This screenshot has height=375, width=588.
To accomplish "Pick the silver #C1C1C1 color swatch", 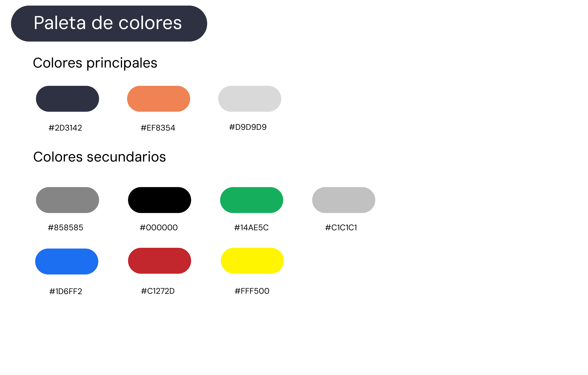I will click(x=344, y=200).
